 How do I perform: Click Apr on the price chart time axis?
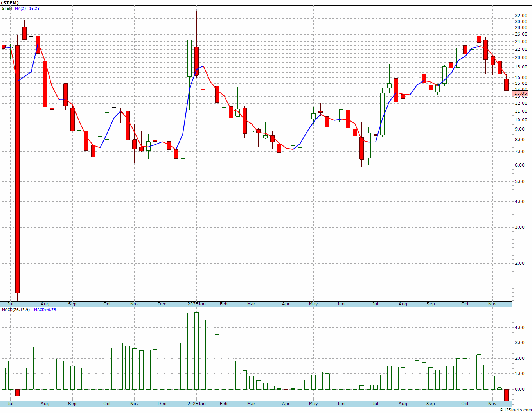click(x=286, y=304)
